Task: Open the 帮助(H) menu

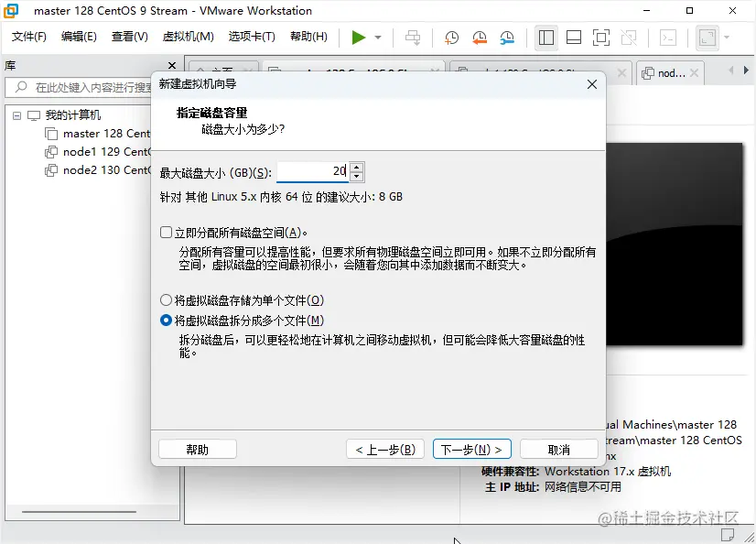Action: pos(308,37)
